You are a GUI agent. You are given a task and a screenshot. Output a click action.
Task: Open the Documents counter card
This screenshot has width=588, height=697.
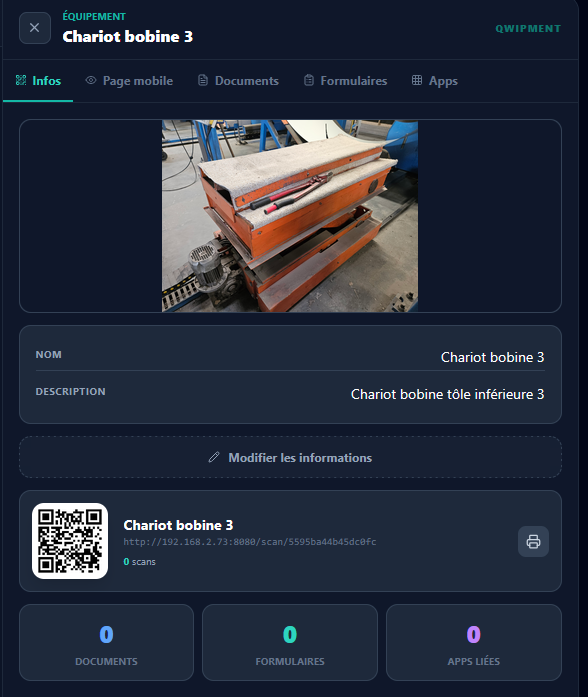pos(106,642)
